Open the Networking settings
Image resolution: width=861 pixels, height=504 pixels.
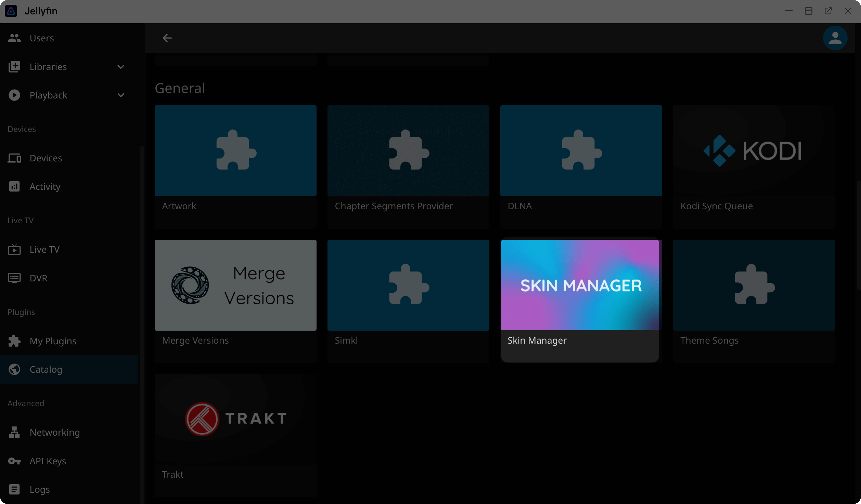[x=54, y=432]
